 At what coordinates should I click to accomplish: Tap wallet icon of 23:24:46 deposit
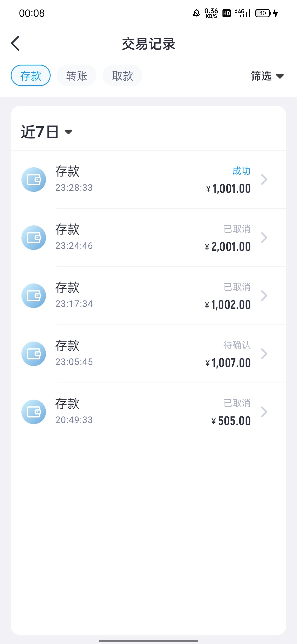coord(34,238)
